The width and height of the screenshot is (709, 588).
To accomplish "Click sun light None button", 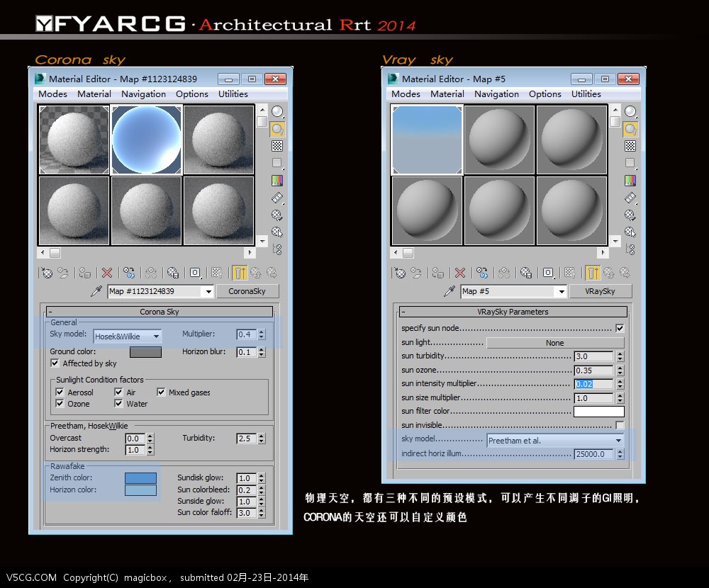I will (x=555, y=343).
